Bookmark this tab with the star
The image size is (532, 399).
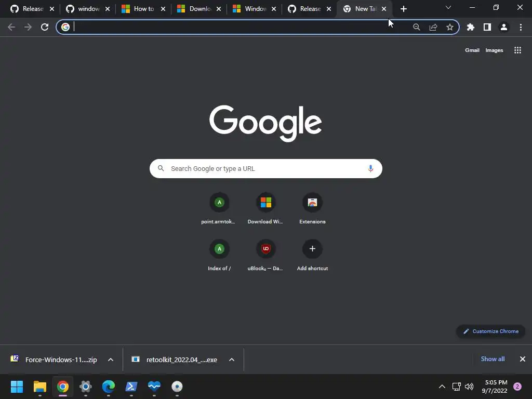coord(450,27)
